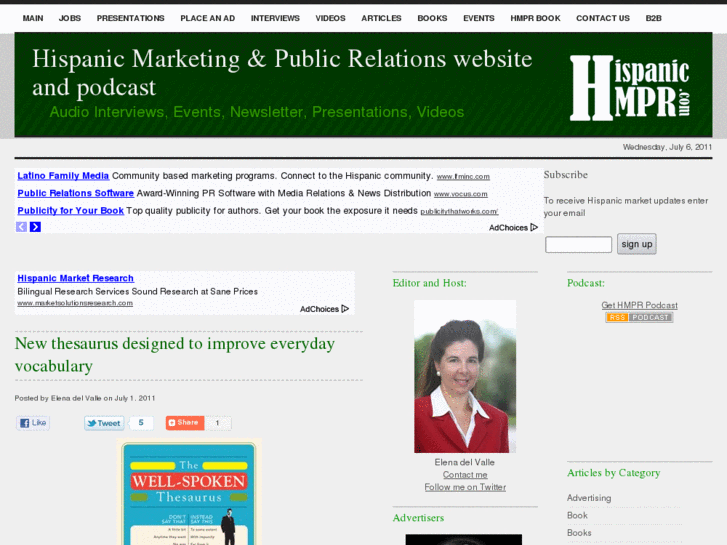
Task: Select EVENTS menu item
Action: pos(478,18)
